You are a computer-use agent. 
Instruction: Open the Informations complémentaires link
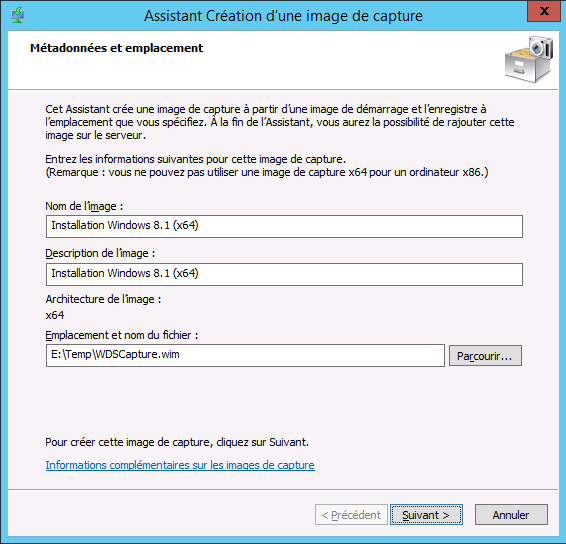[180, 465]
